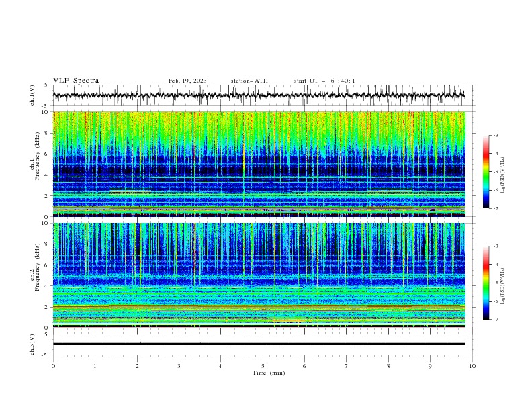The width and height of the screenshot is (532, 411).
Task: Click time axis tick label "10"
Action: pyautogui.click(x=472, y=366)
